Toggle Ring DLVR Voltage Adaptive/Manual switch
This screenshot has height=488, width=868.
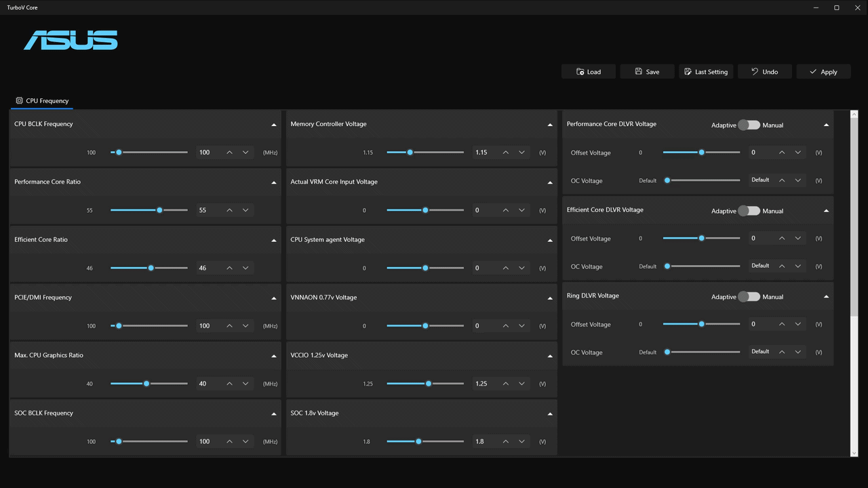[749, 297]
